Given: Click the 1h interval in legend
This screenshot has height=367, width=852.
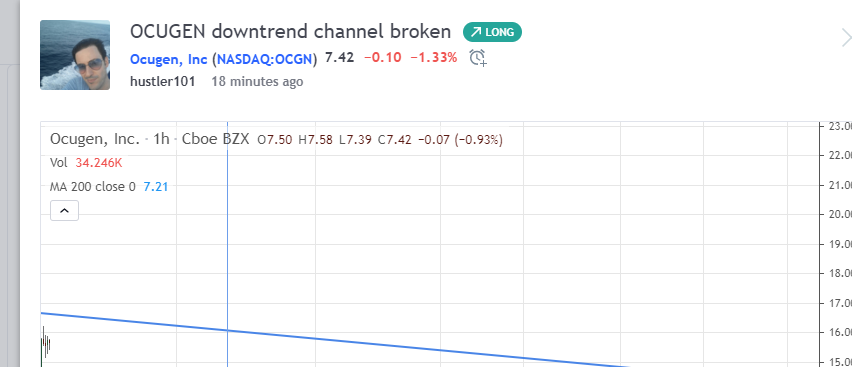Looking at the screenshot, I should coord(161,139).
